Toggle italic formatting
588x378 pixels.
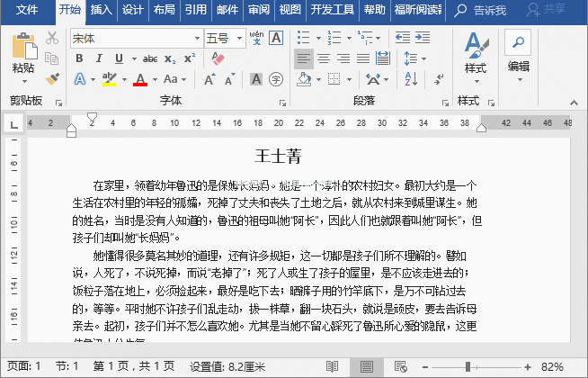99,58
